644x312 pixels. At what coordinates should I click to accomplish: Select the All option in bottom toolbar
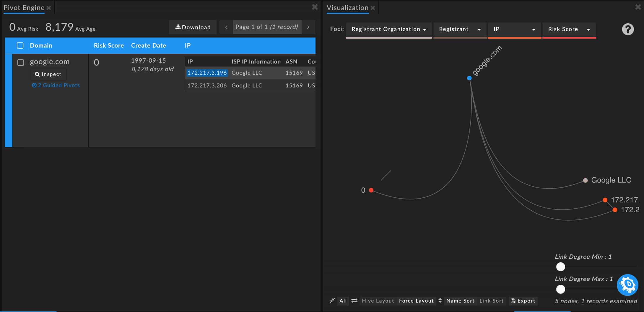[343, 301]
